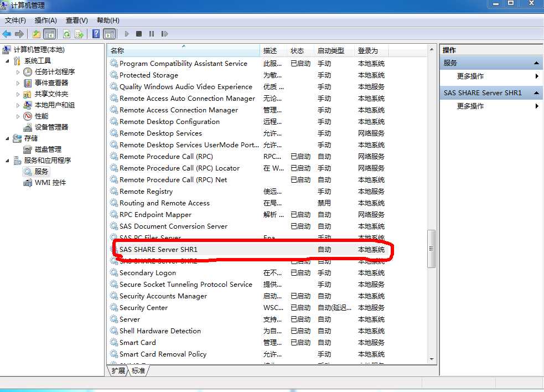Collapse the 存储 tree node
Screen dimensions: 544x392
pos(7,138)
